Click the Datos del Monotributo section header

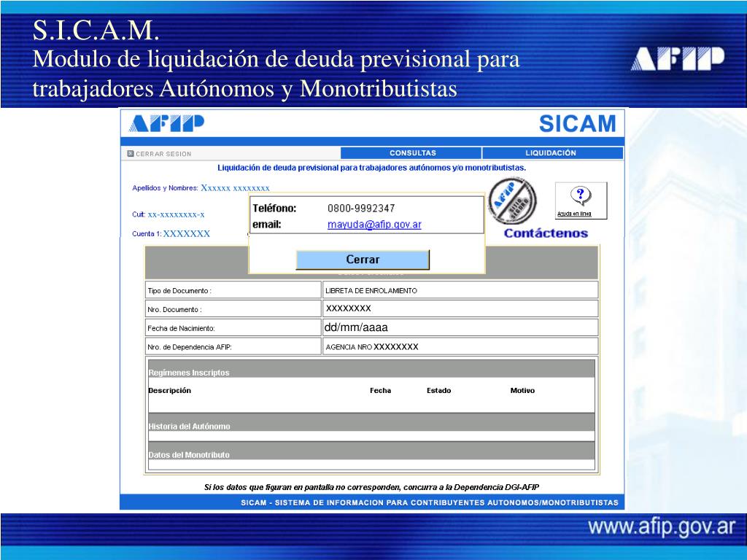[x=371, y=451]
